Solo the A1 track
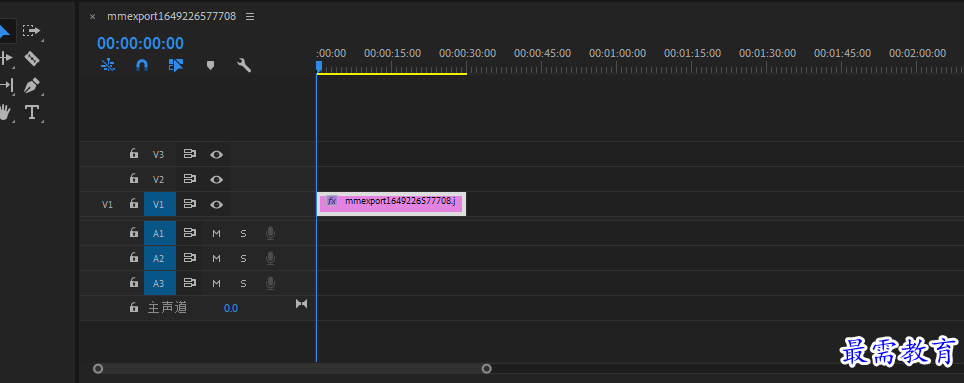The image size is (964, 383). click(x=243, y=234)
